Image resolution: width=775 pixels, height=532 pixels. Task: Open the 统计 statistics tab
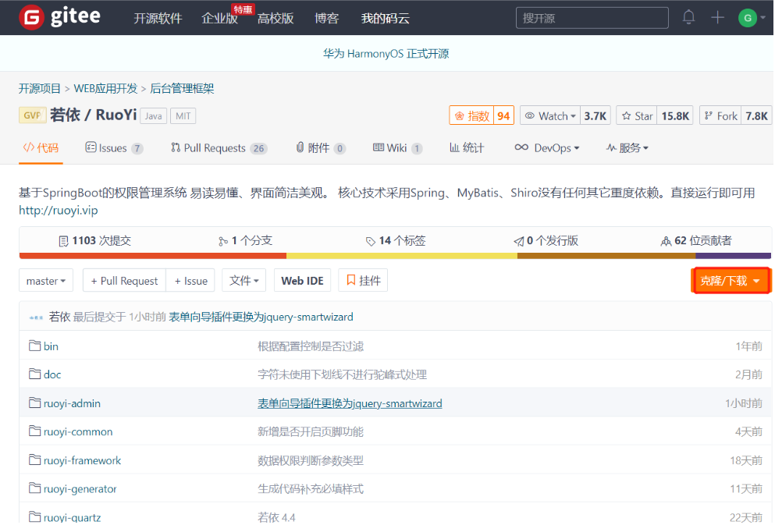(x=467, y=147)
